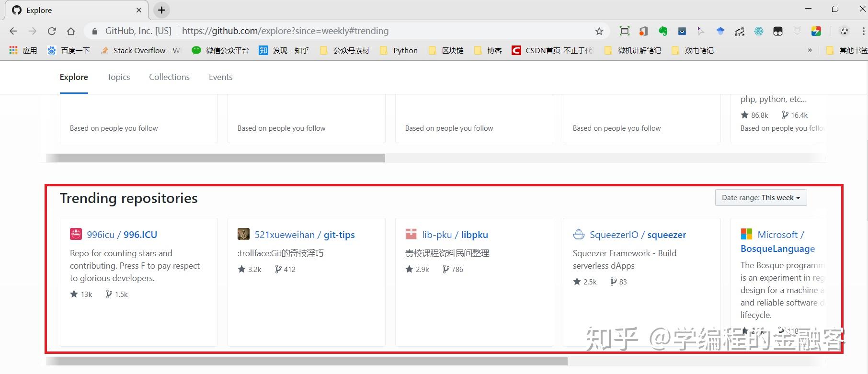Screen dimensions: 868x374
Task: Open the Office extension icon
Action: (643, 31)
